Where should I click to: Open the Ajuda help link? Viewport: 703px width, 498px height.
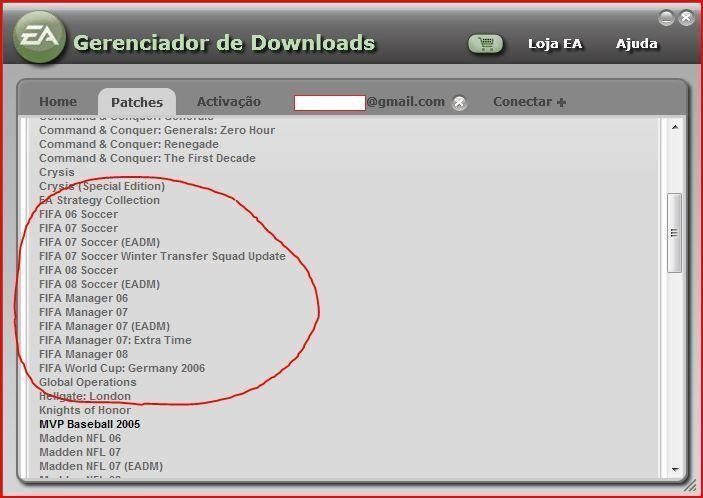(637, 44)
